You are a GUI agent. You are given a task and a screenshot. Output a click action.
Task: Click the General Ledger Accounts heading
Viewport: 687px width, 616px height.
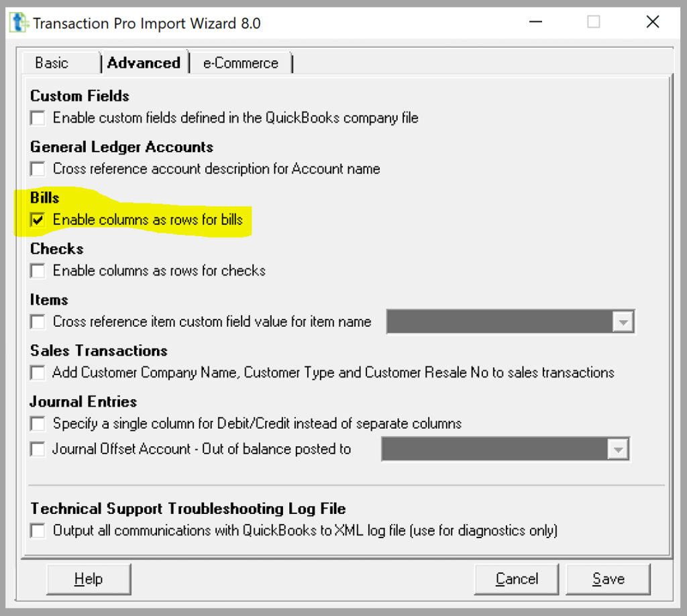122,147
